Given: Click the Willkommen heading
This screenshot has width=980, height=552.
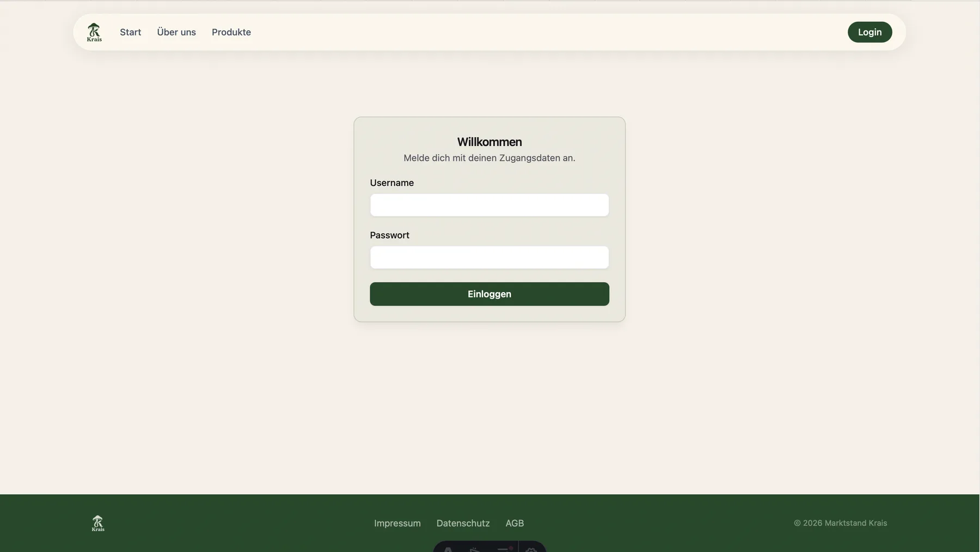Looking at the screenshot, I should point(489,142).
